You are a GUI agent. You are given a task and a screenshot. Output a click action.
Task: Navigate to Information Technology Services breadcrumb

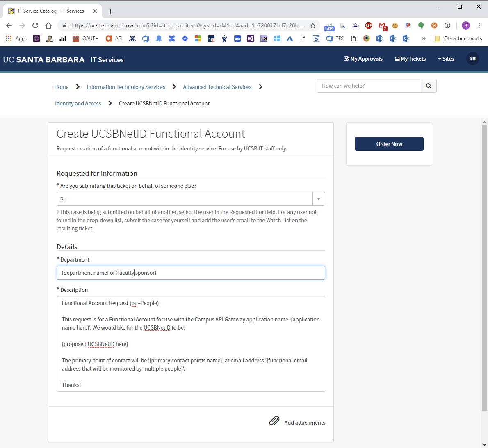(x=126, y=87)
